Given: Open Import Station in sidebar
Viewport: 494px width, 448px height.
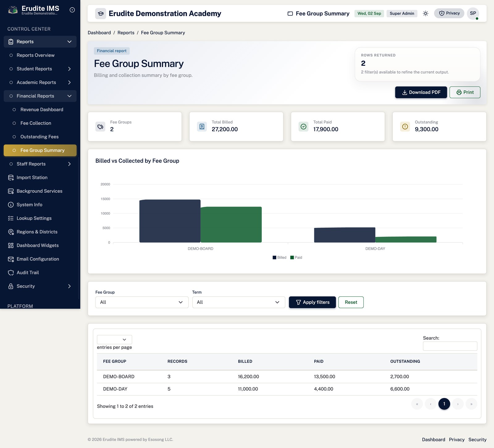Looking at the screenshot, I should coord(40,178).
